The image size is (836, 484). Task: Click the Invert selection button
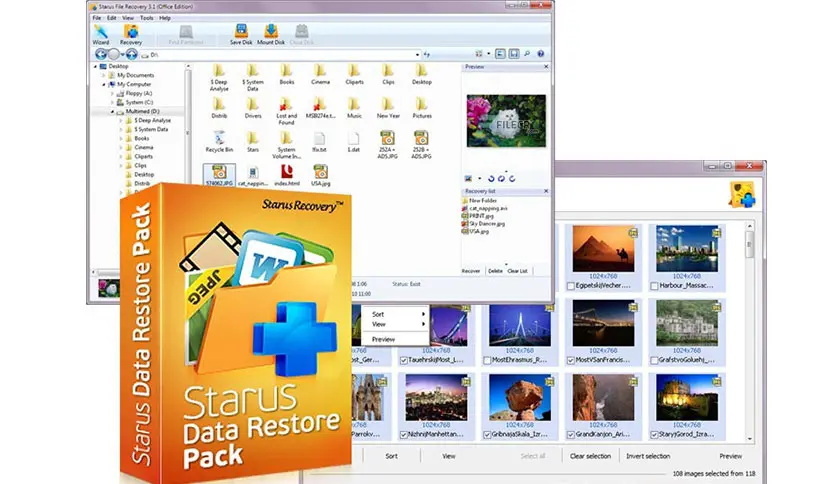pyautogui.click(x=647, y=456)
